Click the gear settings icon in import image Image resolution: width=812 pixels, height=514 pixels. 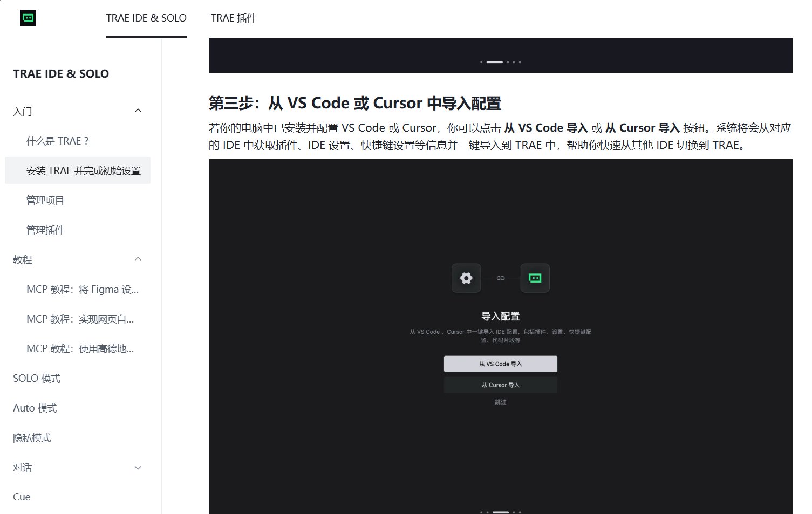coord(466,278)
